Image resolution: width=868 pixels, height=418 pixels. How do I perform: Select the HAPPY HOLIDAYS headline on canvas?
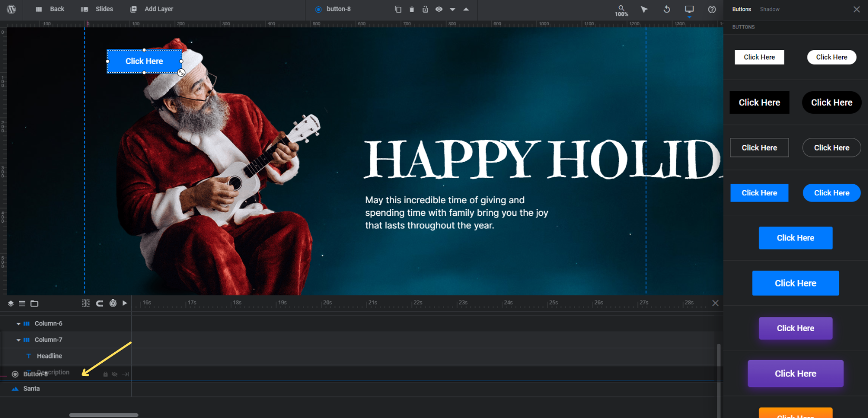(542, 160)
